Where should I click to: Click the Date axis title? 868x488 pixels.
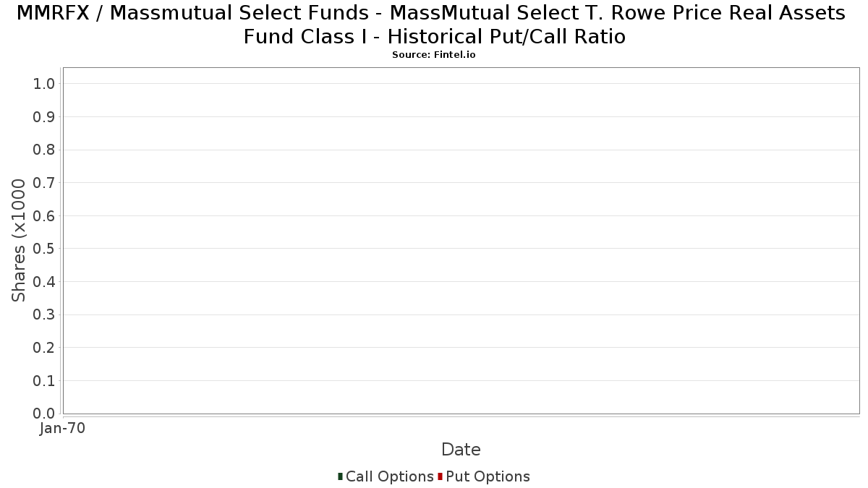pos(461,450)
